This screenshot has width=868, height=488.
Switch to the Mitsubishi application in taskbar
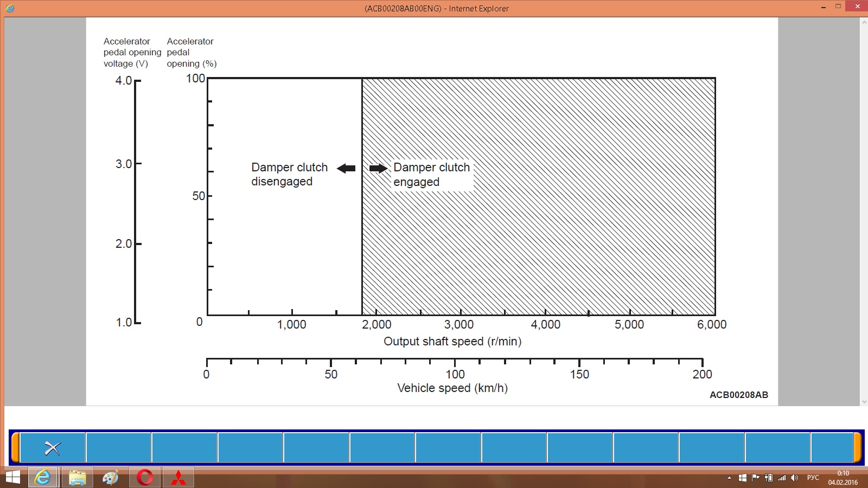[x=178, y=478]
